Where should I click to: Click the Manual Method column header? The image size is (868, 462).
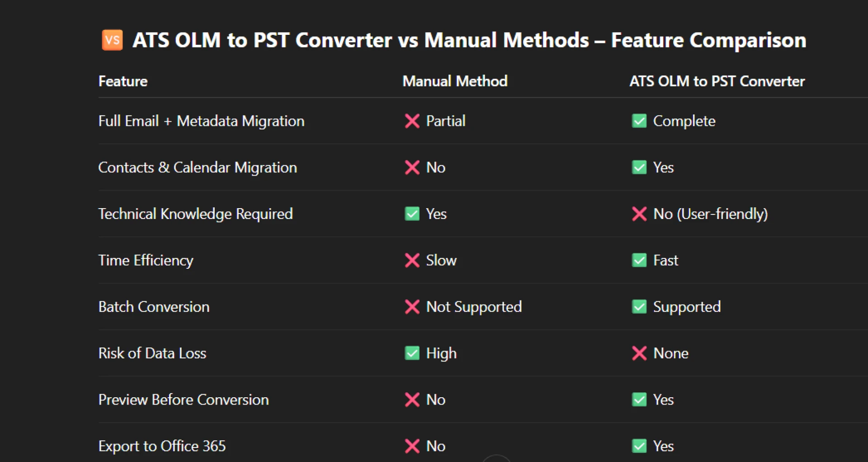(455, 81)
